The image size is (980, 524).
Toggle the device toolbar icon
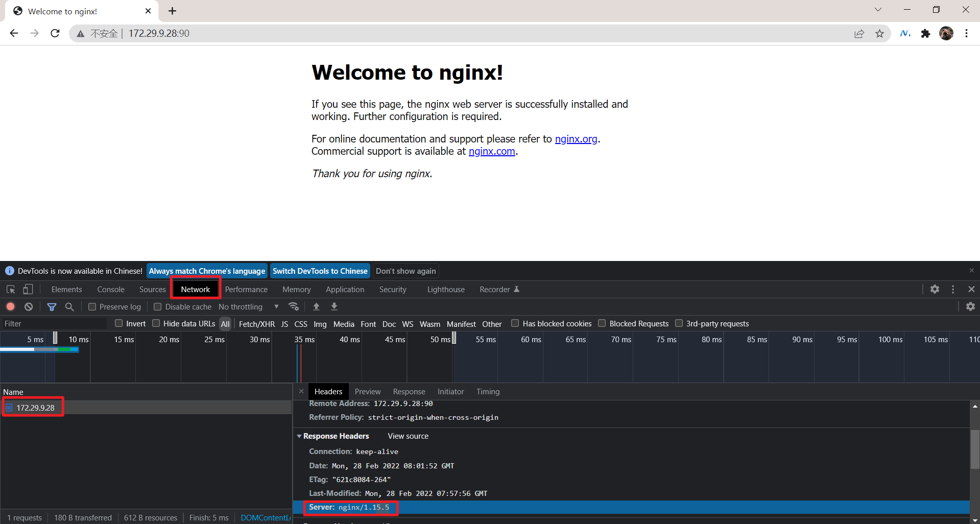pyautogui.click(x=28, y=290)
